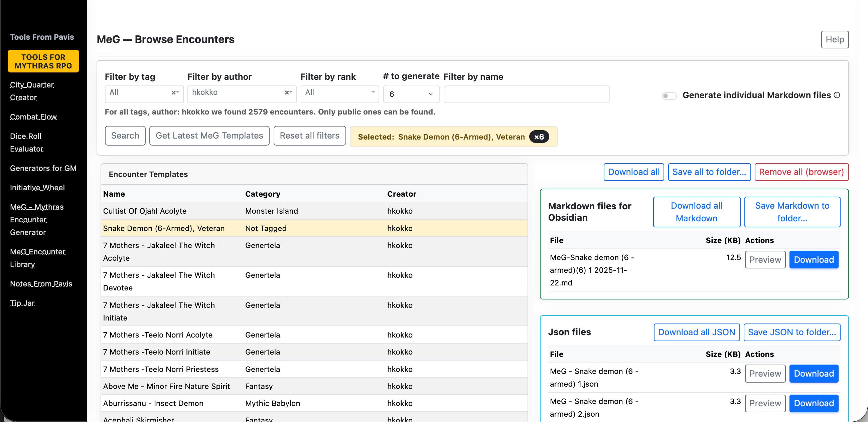Click the x6 count badge
Viewport: 868px width, 422px height.
(539, 137)
